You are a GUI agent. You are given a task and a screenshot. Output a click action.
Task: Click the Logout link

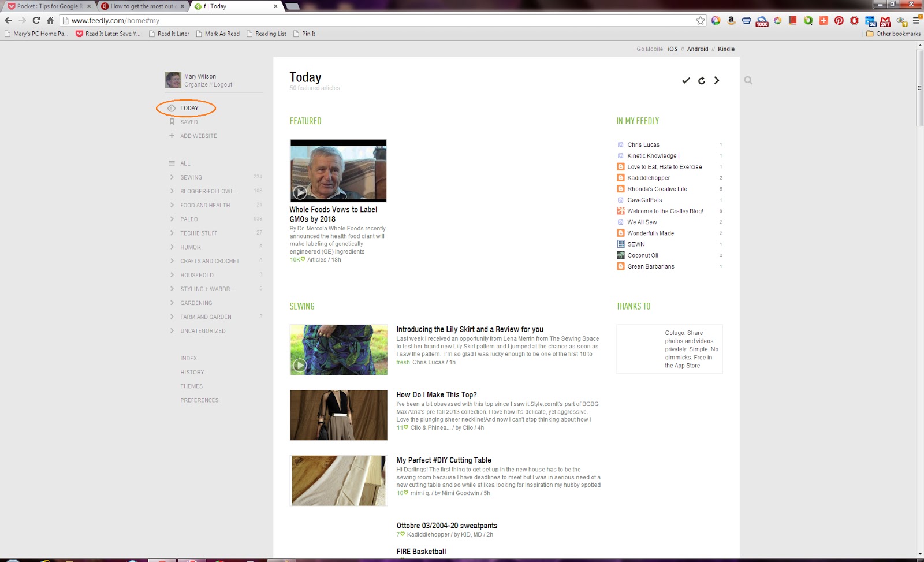pos(223,84)
